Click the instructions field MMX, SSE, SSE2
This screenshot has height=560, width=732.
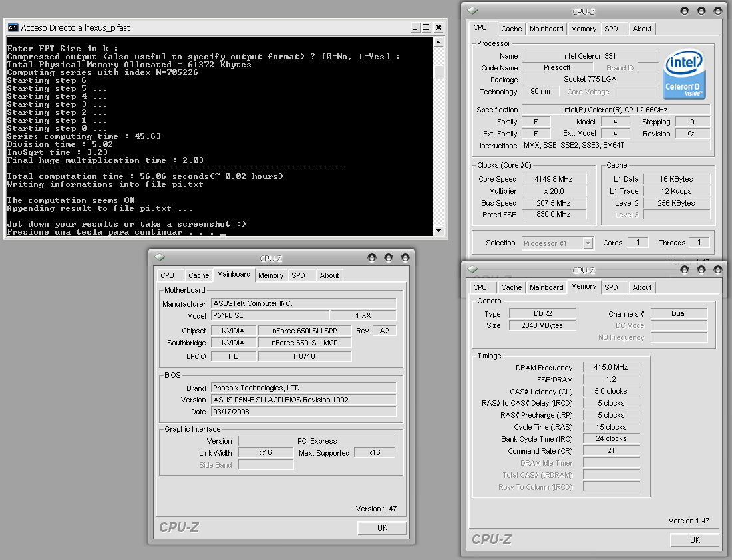coord(616,145)
